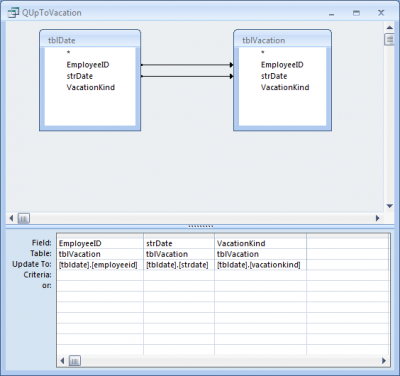Click the diagram pane vertical scrollbar thumb

[x=389, y=39]
